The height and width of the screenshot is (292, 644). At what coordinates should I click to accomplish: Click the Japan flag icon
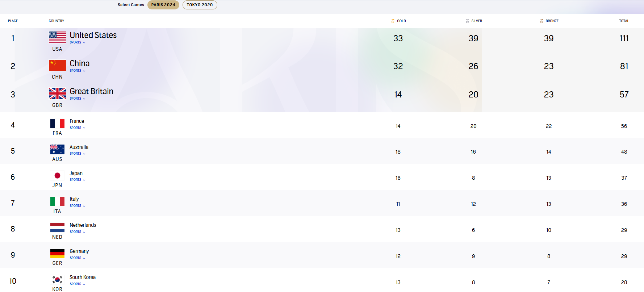57,176
